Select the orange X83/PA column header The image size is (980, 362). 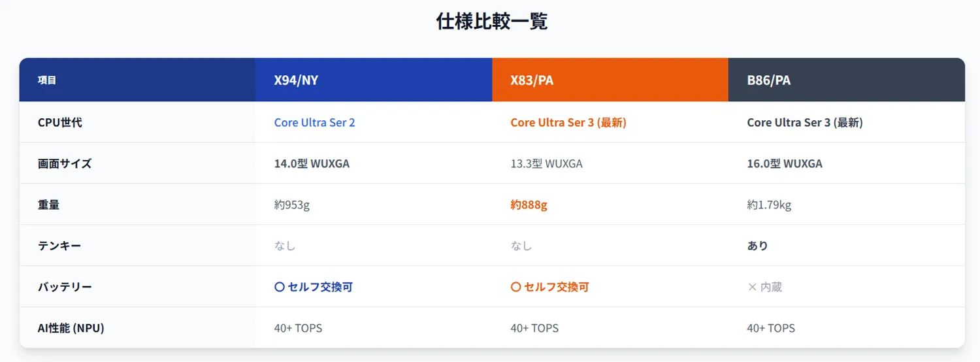[610, 80]
